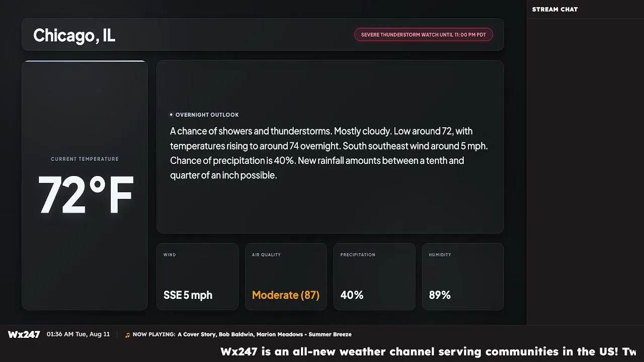
Task: Select the Chicago, IL location title
Action: coord(74,35)
